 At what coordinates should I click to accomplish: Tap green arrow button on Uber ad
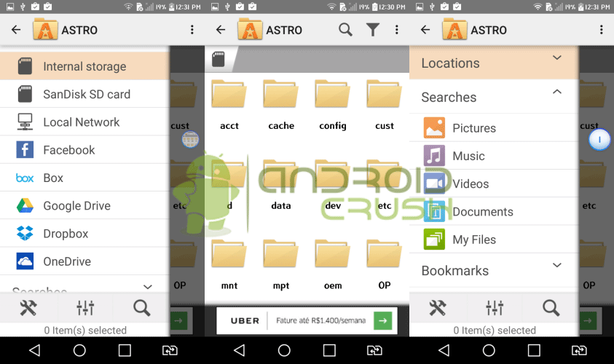[383, 320]
